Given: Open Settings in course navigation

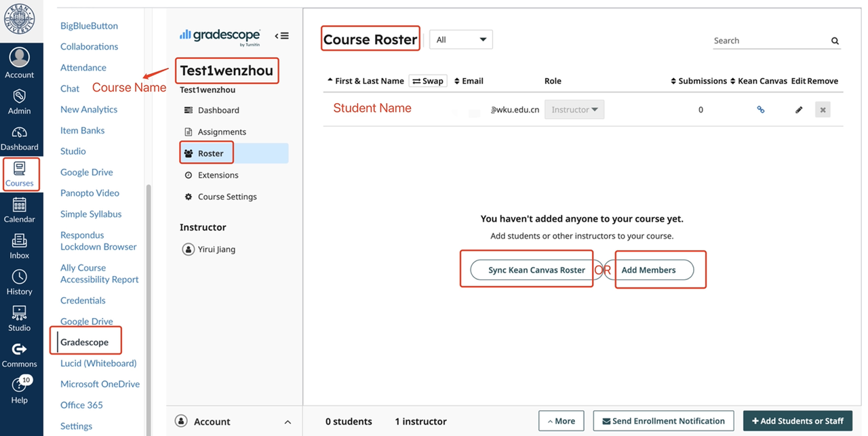Looking at the screenshot, I should [x=76, y=426].
